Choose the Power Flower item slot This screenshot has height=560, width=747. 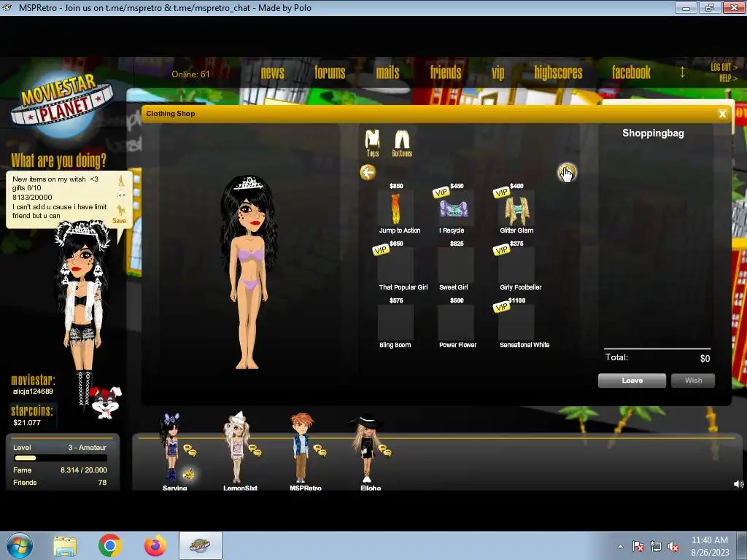[x=455, y=322]
